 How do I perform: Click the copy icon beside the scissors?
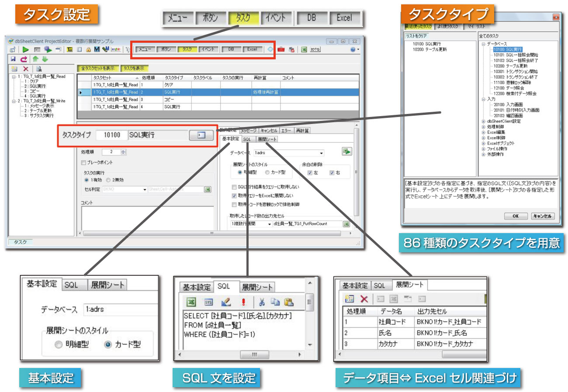tap(275, 302)
